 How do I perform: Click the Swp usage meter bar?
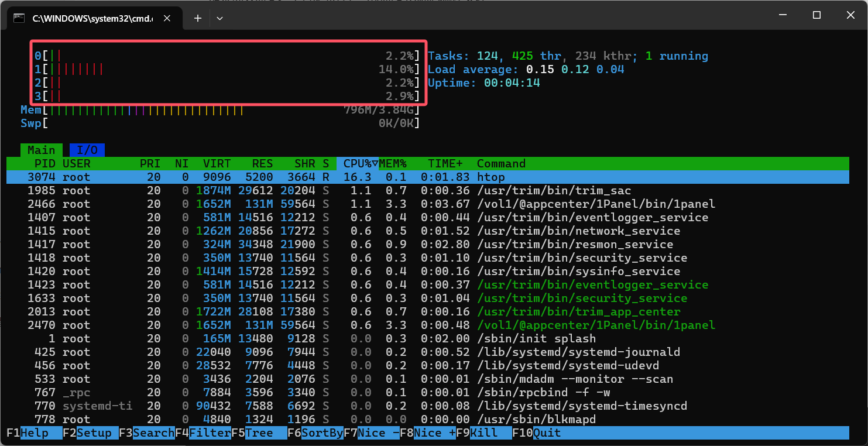[220, 123]
